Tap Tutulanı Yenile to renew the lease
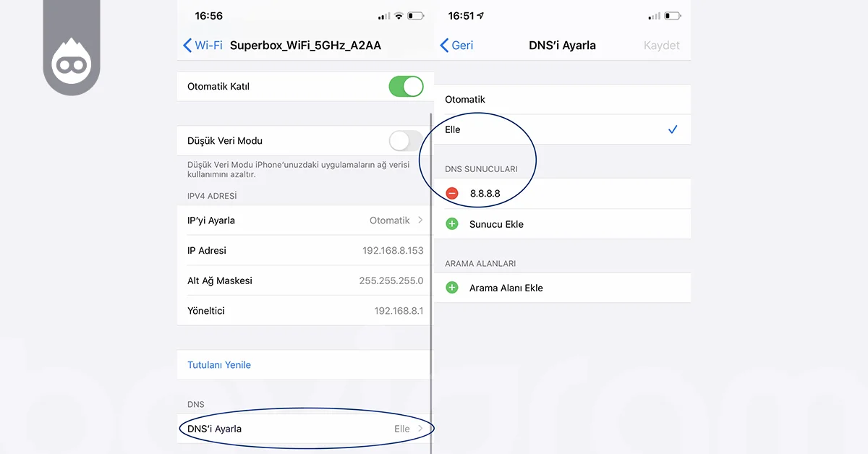 point(218,364)
